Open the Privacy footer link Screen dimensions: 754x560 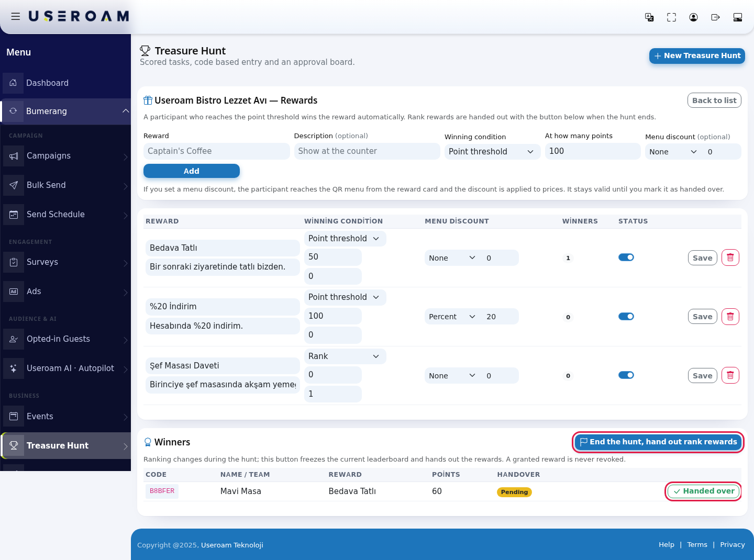[x=732, y=545]
